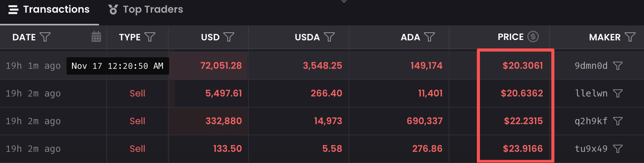The image size is (644, 163).
Task: Filter by maker 9dmn0d funnel icon
Action: pos(618,66)
